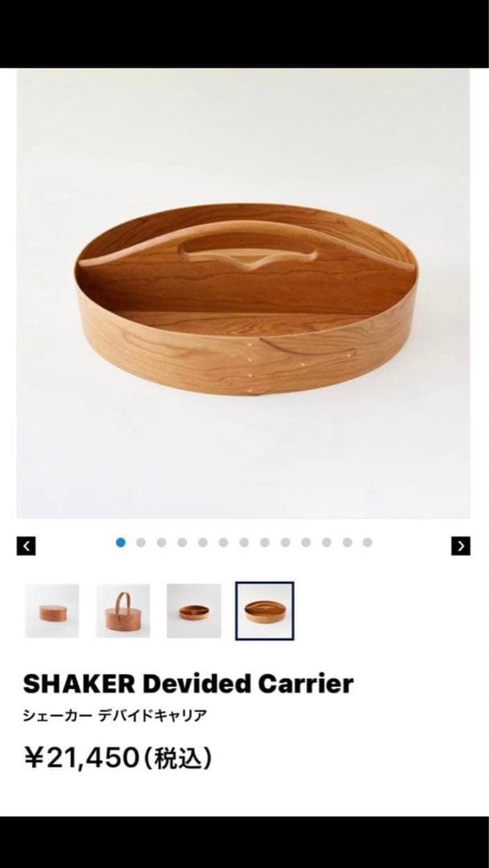Click the main divided carrier product photo
The image size is (489, 868).
point(243,293)
